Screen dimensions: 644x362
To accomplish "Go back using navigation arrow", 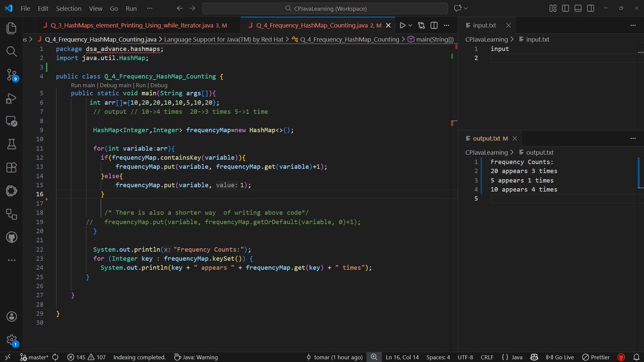I will 180,9.
